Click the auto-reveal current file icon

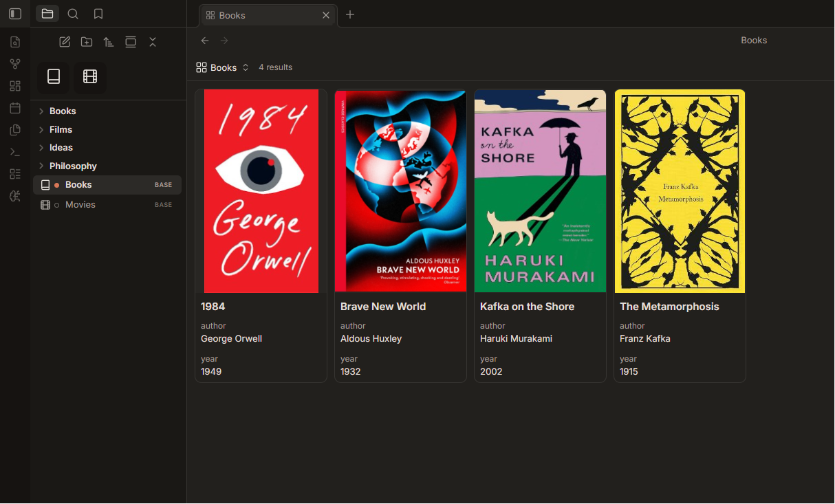pos(131,42)
